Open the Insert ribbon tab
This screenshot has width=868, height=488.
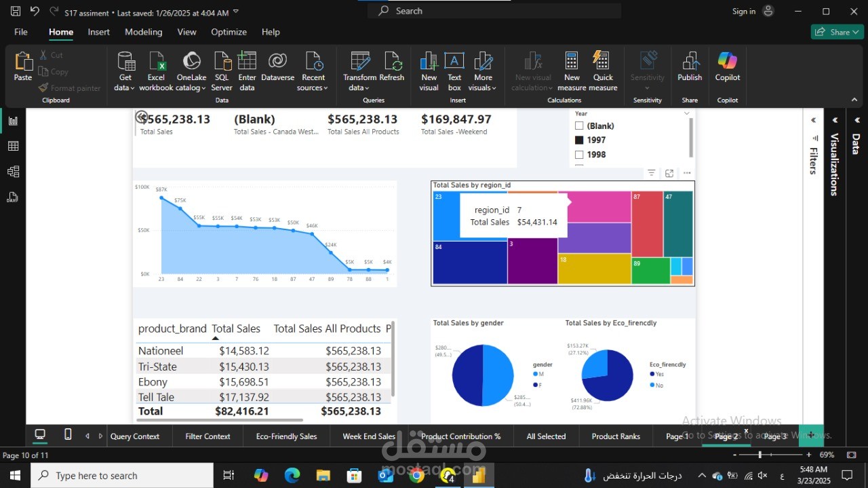click(x=98, y=32)
